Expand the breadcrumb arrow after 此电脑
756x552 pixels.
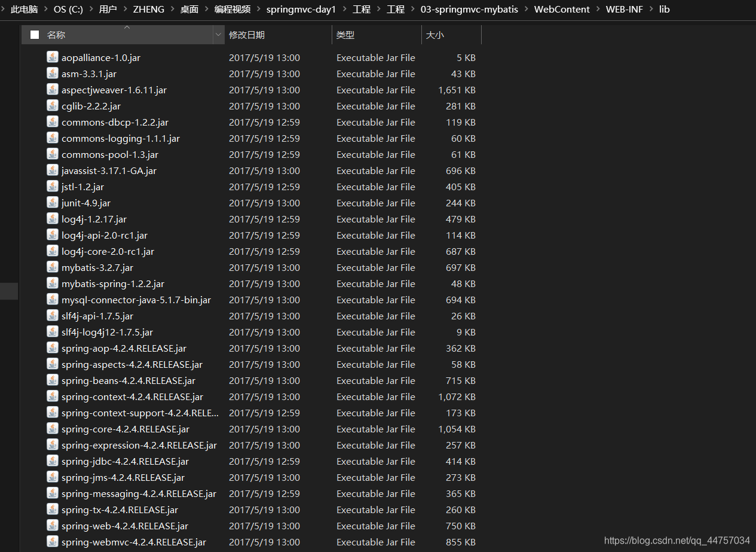tap(45, 9)
